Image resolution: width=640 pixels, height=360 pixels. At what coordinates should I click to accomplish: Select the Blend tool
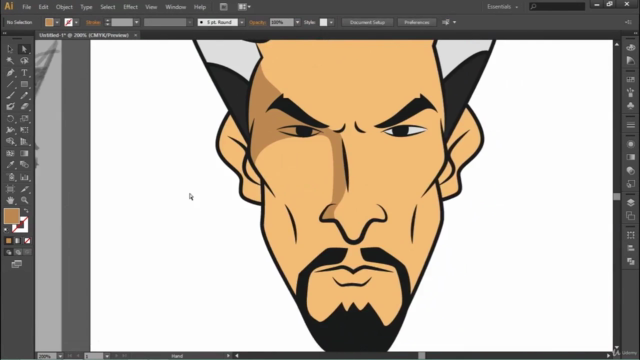pyautogui.click(x=24, y=165)
